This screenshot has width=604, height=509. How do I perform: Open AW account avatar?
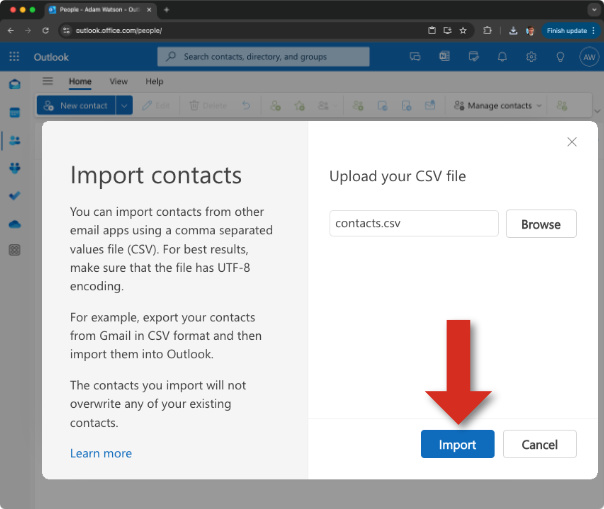(589, 57)
